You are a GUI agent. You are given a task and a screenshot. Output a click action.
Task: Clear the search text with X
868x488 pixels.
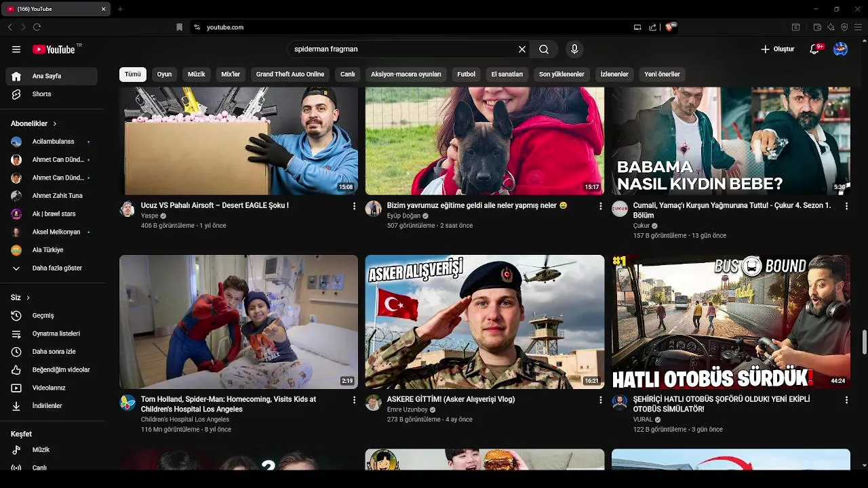click(x=522, y=49)
